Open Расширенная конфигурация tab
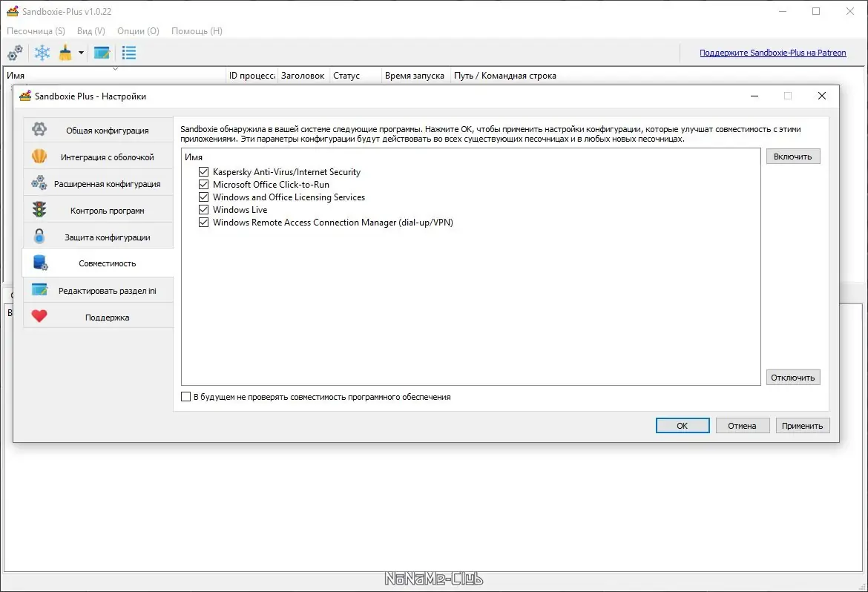This screenshot has width=868, height=592. tap(99, 183)
